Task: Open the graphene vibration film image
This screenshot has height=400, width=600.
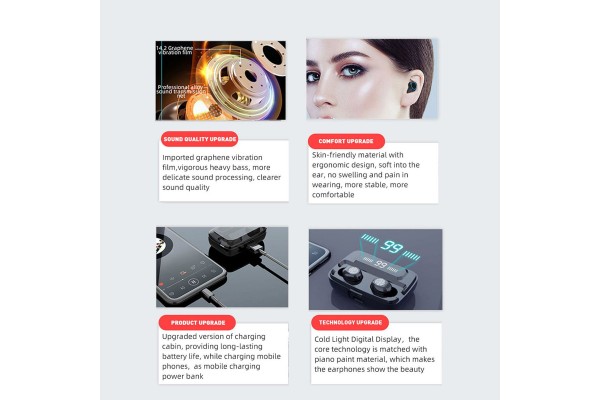Action: [221, 80]
